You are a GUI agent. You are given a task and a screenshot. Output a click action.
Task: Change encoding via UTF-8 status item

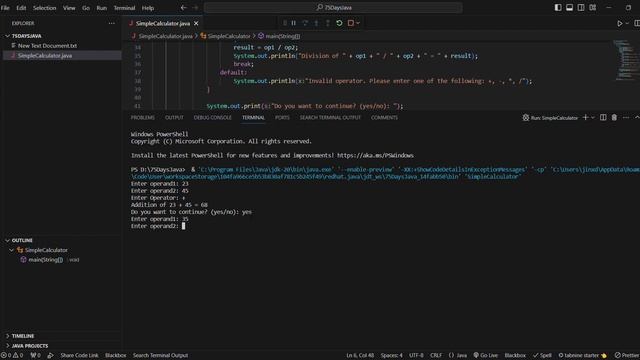pos(416,356)
